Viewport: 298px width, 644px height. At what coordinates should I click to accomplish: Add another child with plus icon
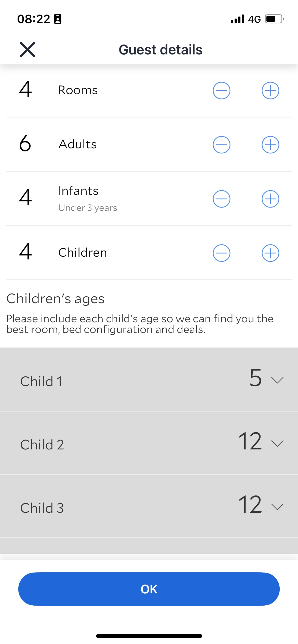pos(270,253)
